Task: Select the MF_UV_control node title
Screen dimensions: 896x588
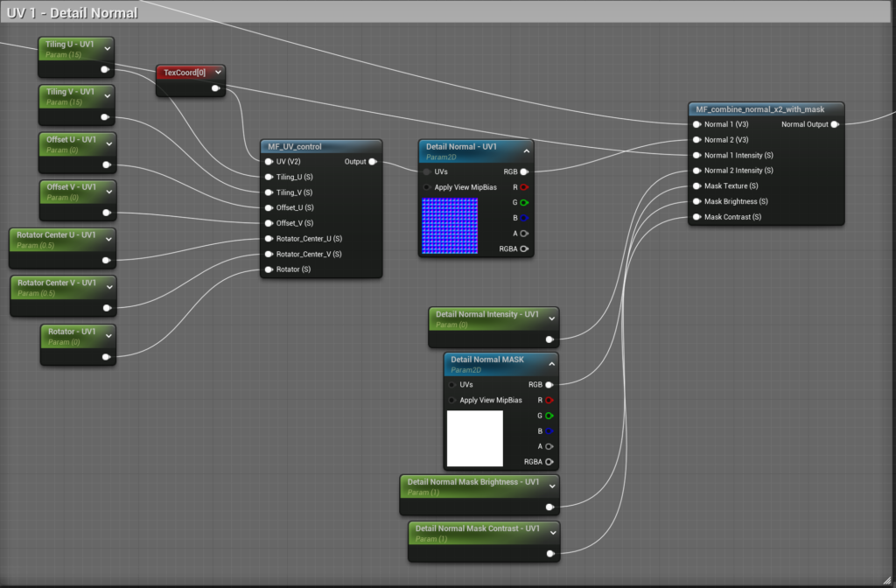Action: [x=295, y=147]
